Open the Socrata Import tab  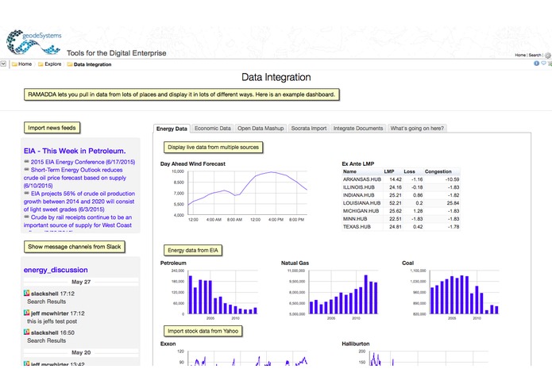[x=309, y=129]
